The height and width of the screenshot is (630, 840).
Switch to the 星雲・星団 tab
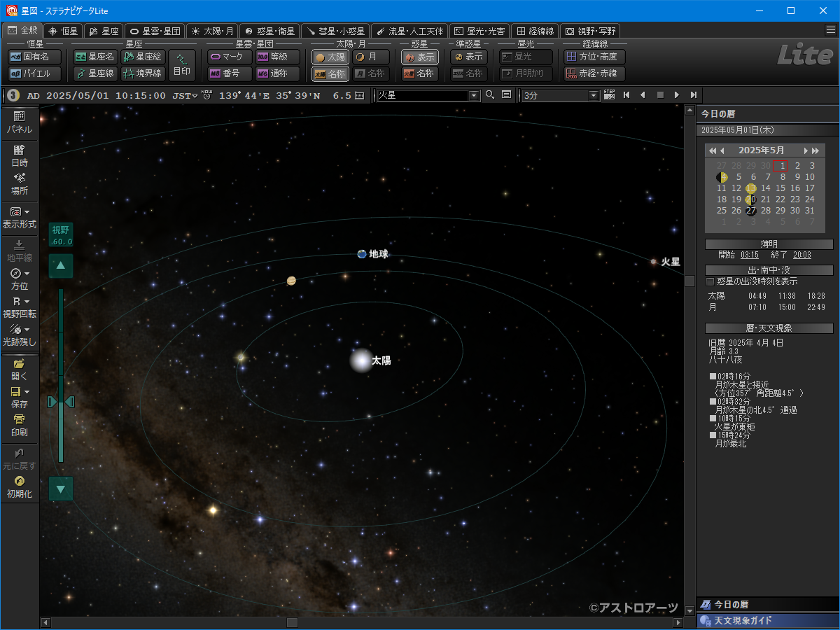point(155,31)
